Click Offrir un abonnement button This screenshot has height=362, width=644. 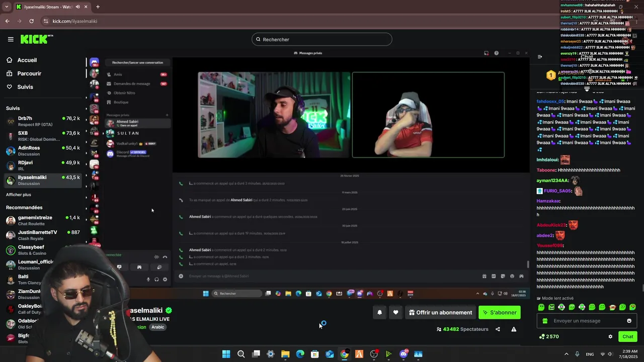click(440, 312)
